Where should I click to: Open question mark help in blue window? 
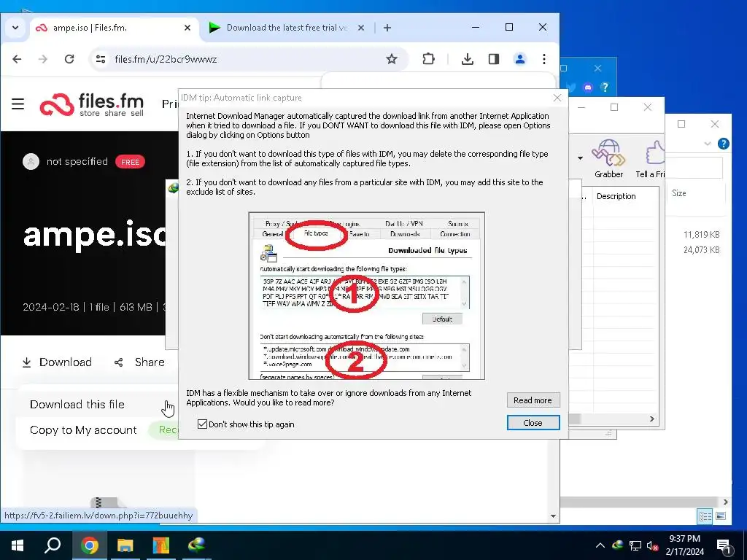coord(605,87)
